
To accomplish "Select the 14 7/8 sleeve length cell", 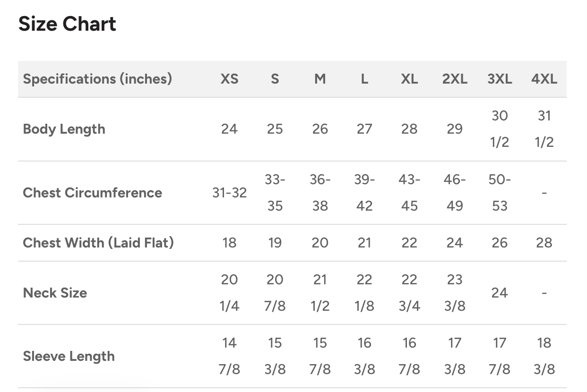I will [229, 356].
